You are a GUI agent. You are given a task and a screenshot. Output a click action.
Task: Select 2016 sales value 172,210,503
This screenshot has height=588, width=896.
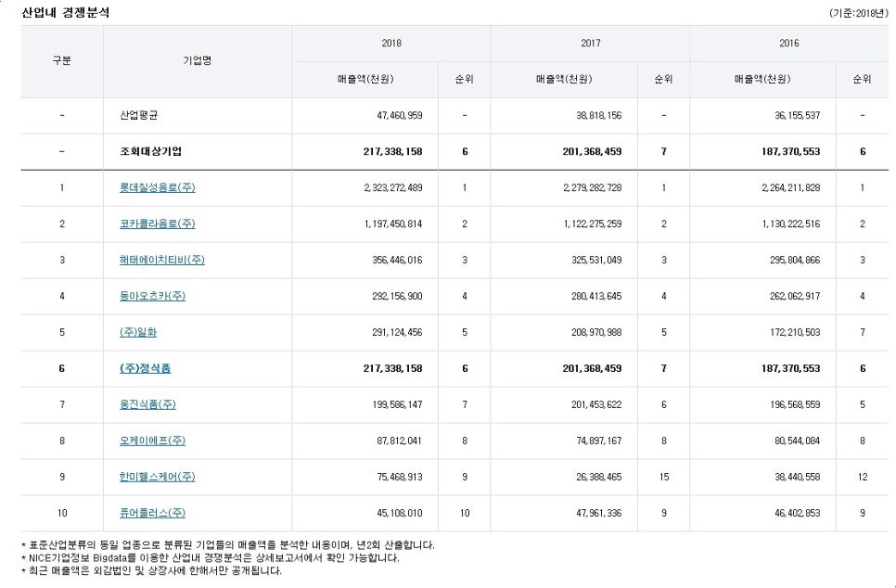[x=795, y=332]
